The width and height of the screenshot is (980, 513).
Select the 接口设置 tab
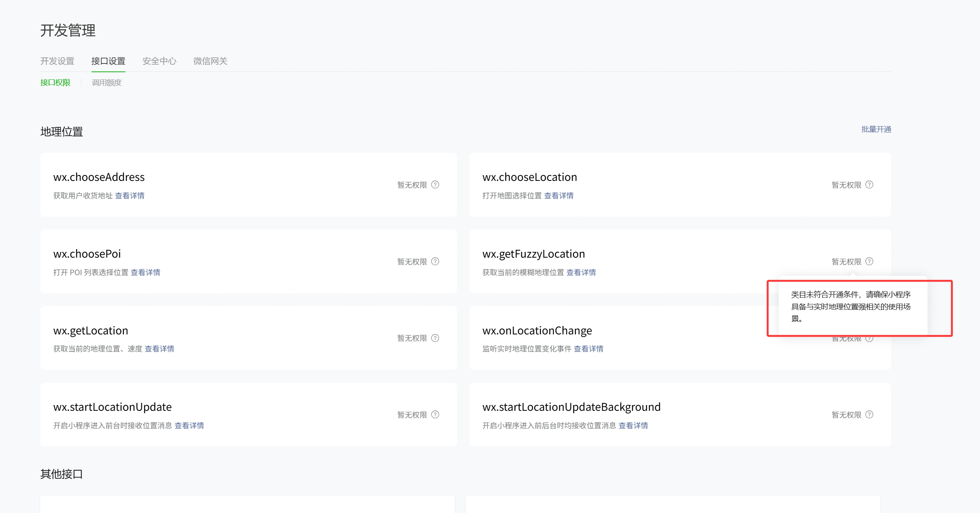point(108,61)
